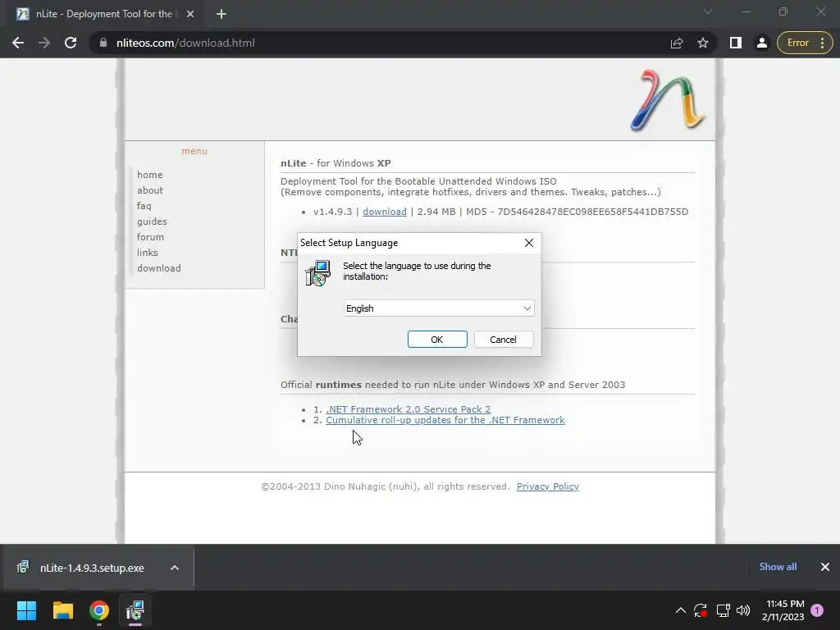Open the about menu link
The image size is (840, 630).
pos(150,190)
